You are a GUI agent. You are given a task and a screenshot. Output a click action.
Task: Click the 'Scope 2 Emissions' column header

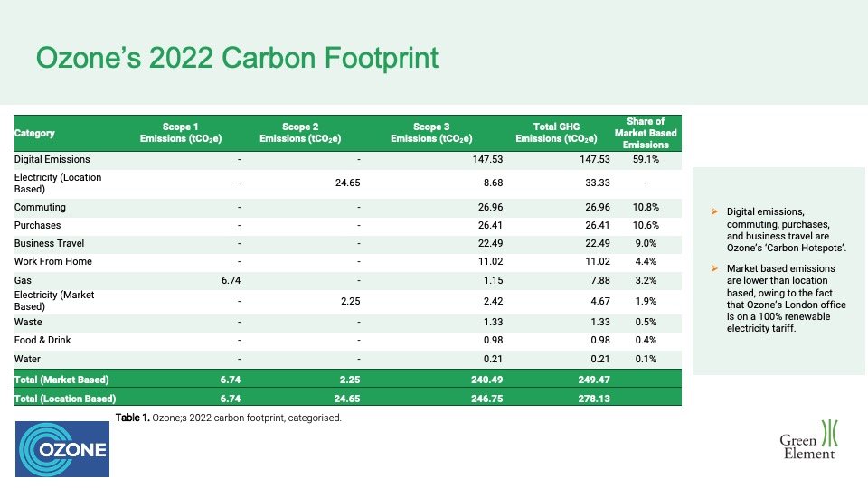[300, 133]
